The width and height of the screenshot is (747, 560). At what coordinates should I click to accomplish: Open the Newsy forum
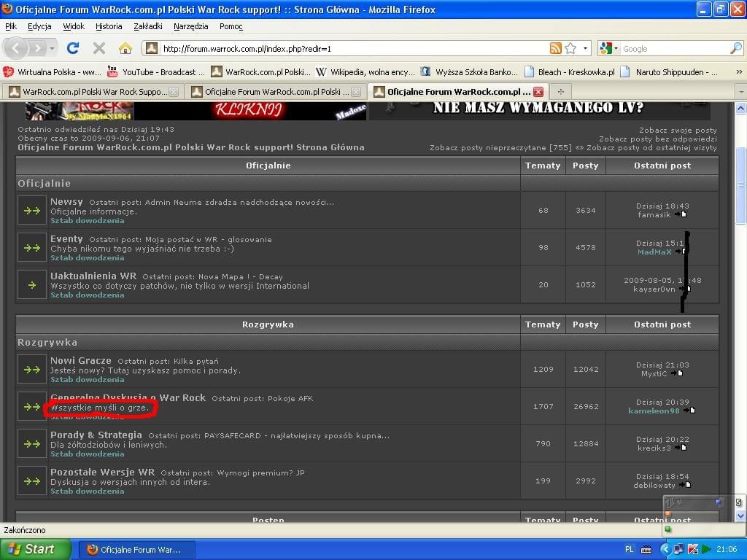(66, 202)
